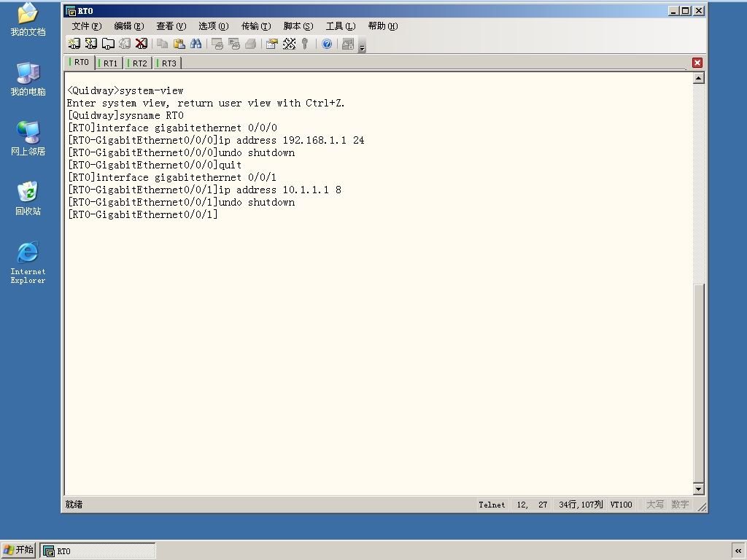Click the Keymap Editor icon
The width and height of the screenshot is (747, 560).
coord(289,44)
